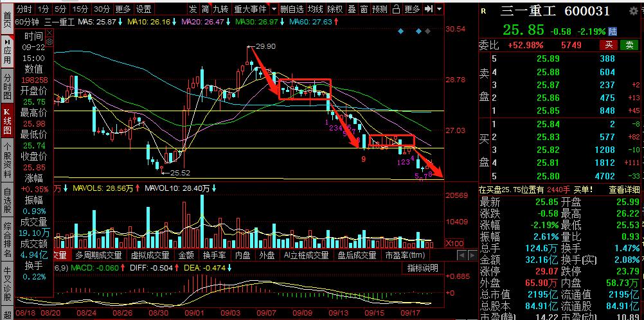Switch to 内盘 indicator tab
The image size is (644, 320).
[x=243, y=255]
